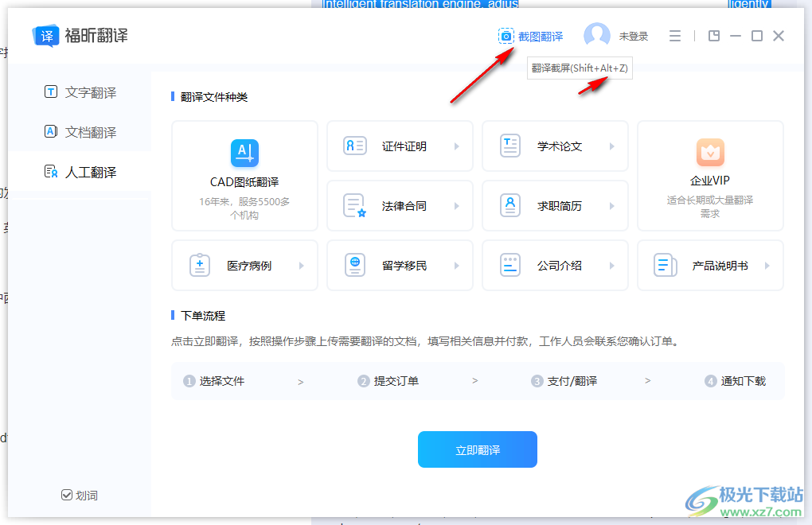Click the 文字翻译 sidebar icon
The height and width of the screenshot is (525, 812).
point(51,92)
